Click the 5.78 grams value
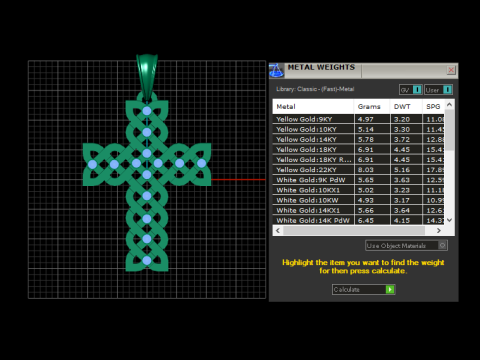480x360 pixels. tap(366, 139)
